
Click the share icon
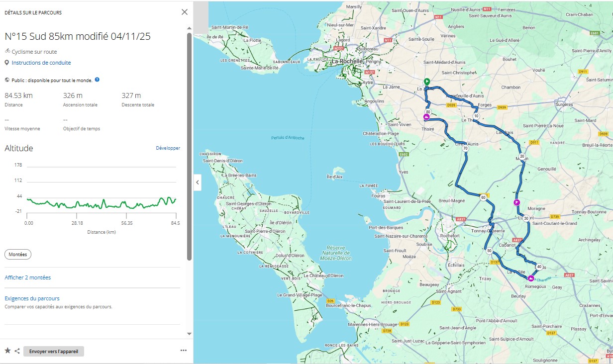(x=17, y=351)
